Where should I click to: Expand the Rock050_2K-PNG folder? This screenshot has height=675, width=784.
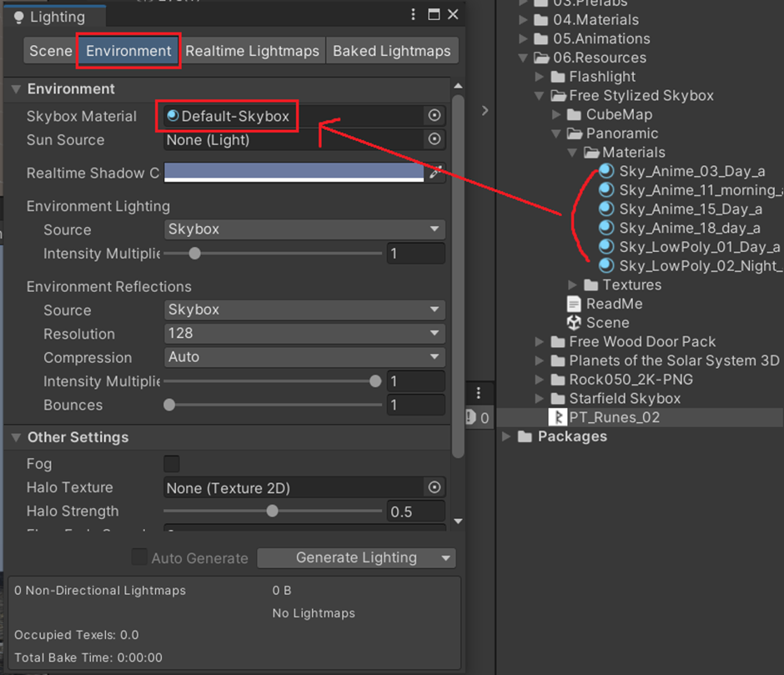tap(539, 380)
